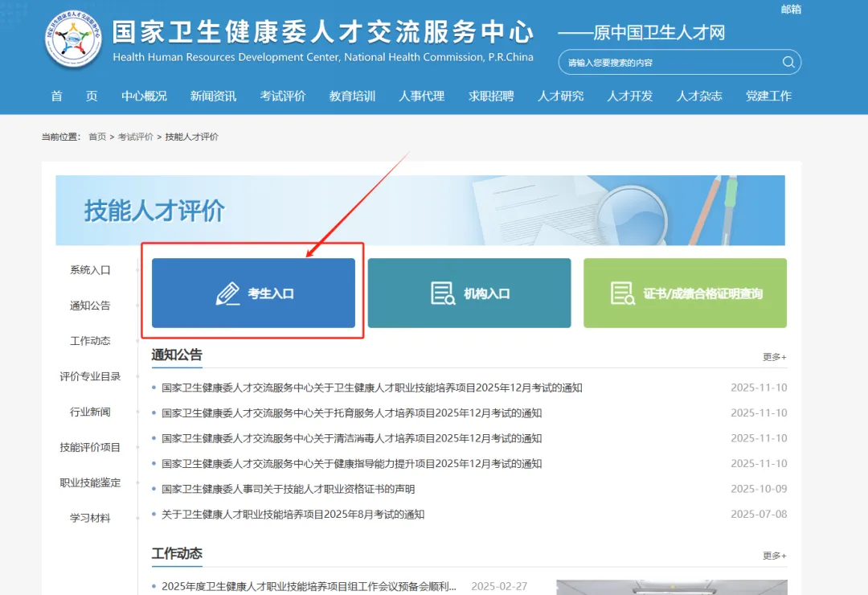Click 更多+ beside 通知公告
This screenshot has width=868, height=595.
pos(775,357)
